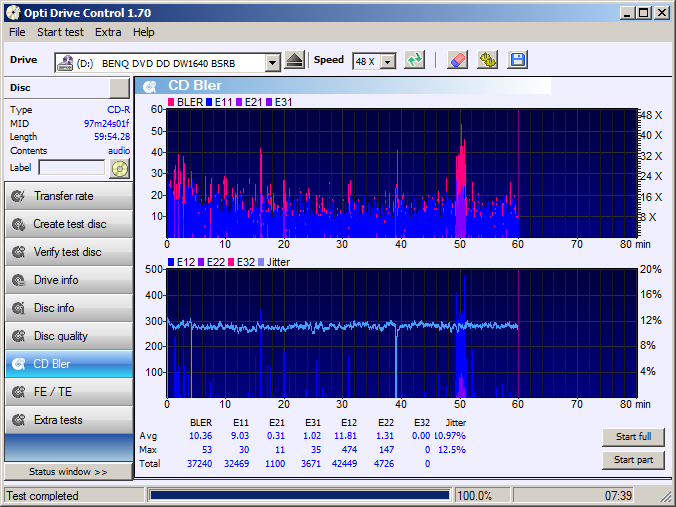676x507 pixels.
Task: Click the disc length 59:54.28
Action: [112, 137]
